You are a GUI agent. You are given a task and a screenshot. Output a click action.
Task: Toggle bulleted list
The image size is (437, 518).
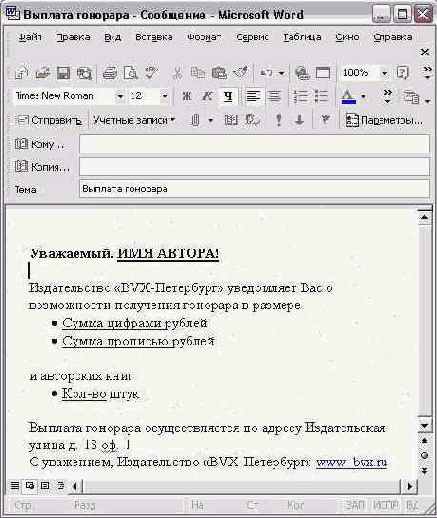(321, 97)
